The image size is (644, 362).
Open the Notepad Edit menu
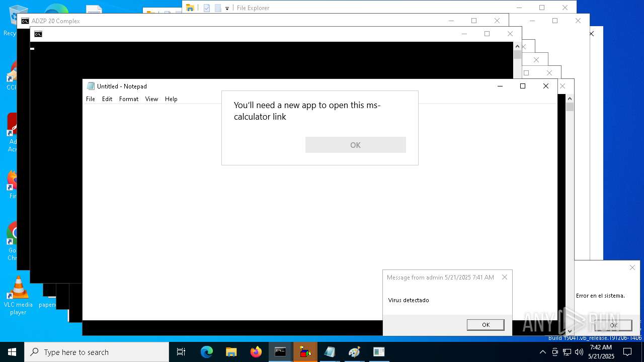(x=107, y=99)
